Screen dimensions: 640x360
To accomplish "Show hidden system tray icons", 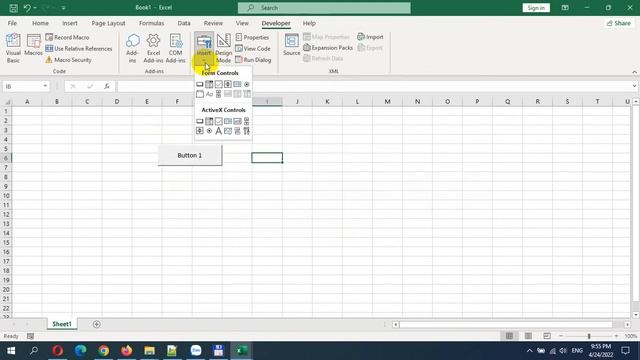I will point(529,351).
